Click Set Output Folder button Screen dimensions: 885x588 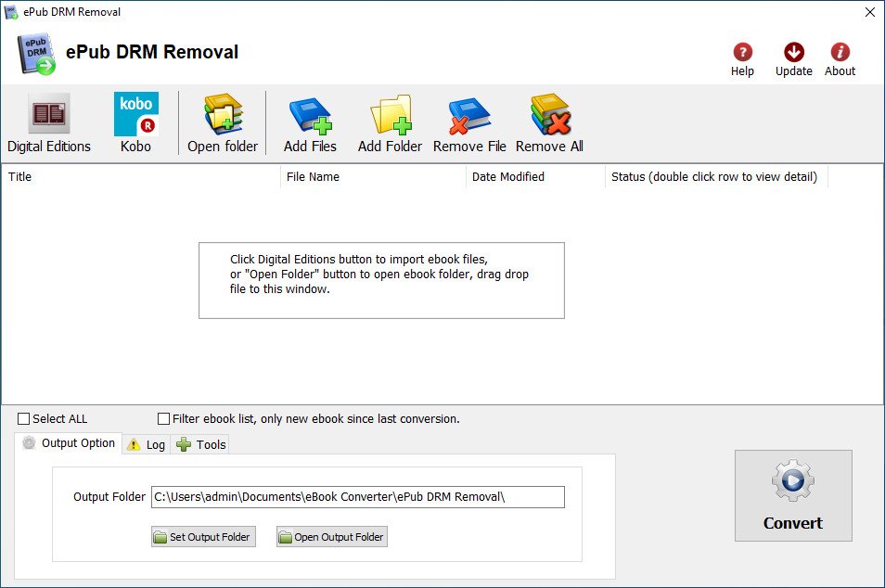pyautogui.click(x=204, y=537)
